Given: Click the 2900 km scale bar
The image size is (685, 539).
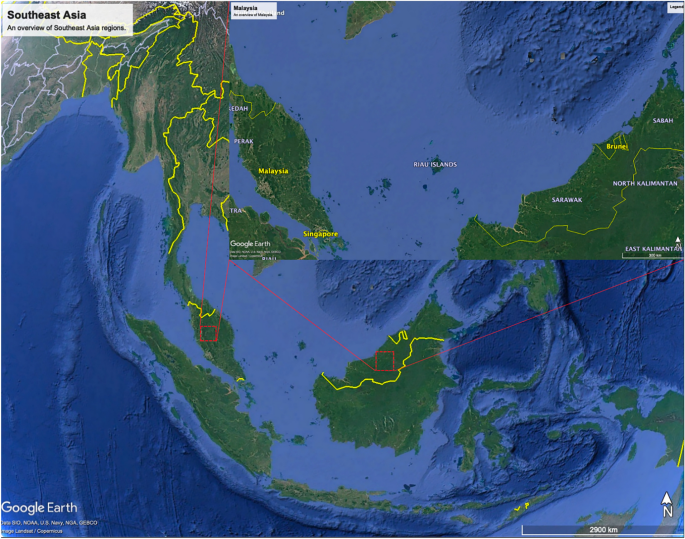Looking at the screenshot, I should click(603, 530).
